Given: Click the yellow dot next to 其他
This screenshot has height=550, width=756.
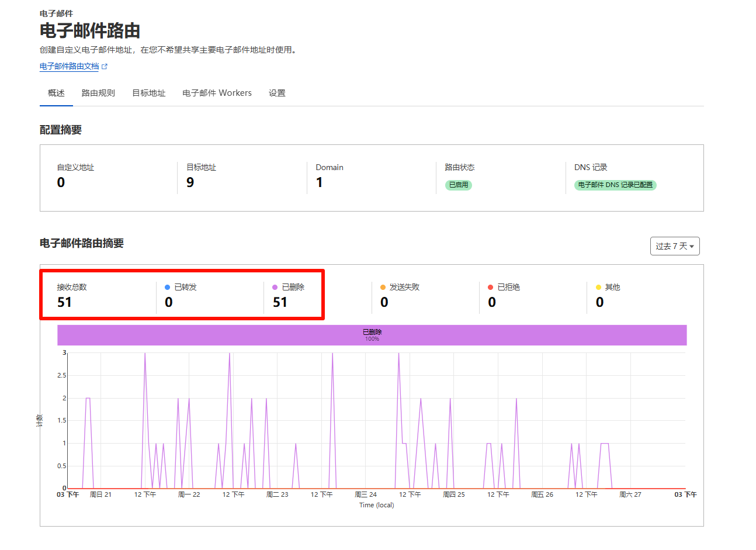Looking at the screenshot, I should click(x=598, y=287).
